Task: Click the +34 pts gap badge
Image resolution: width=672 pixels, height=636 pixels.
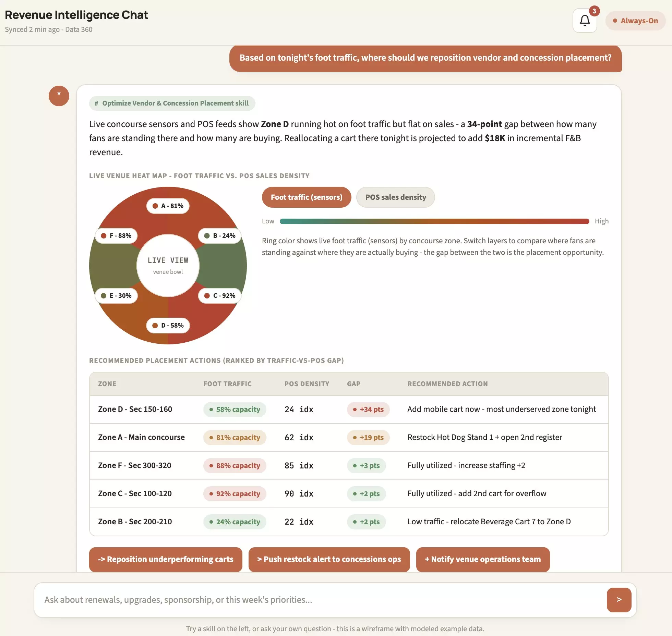Action: (x=368, y=409)
